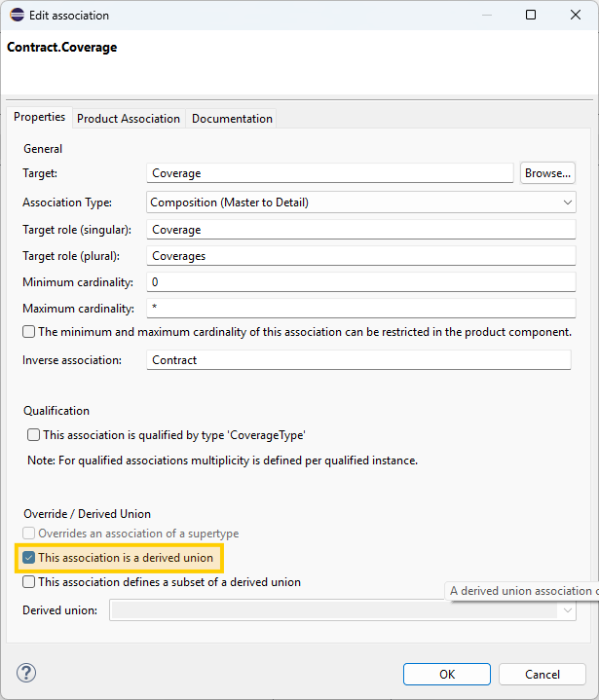This screenshot has height=700, width=599.
Task: Click the Eclipse icon in title bar
Action: click(17, 16)
